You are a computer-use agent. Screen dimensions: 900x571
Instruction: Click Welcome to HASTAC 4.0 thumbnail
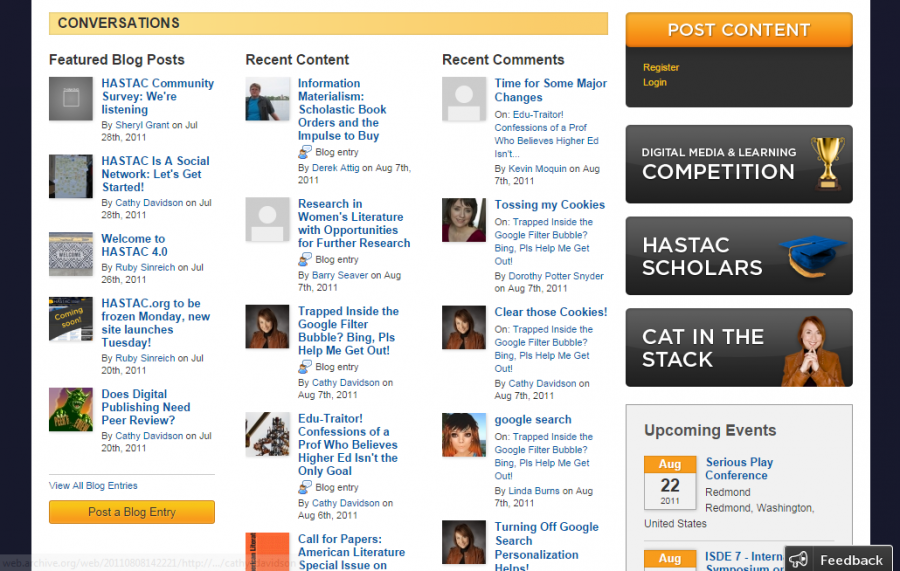[x=71, y=254]
